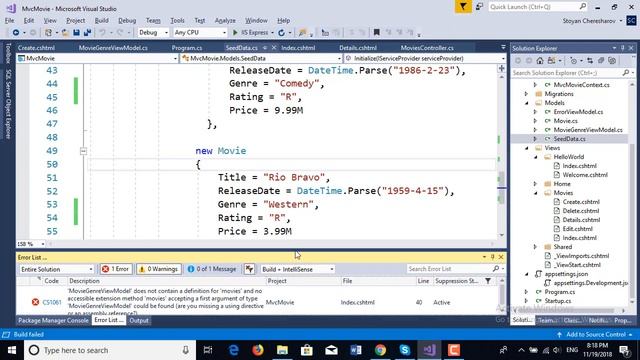Click the Suppression State column filter icon
The image size is (640, 360).
488,281
